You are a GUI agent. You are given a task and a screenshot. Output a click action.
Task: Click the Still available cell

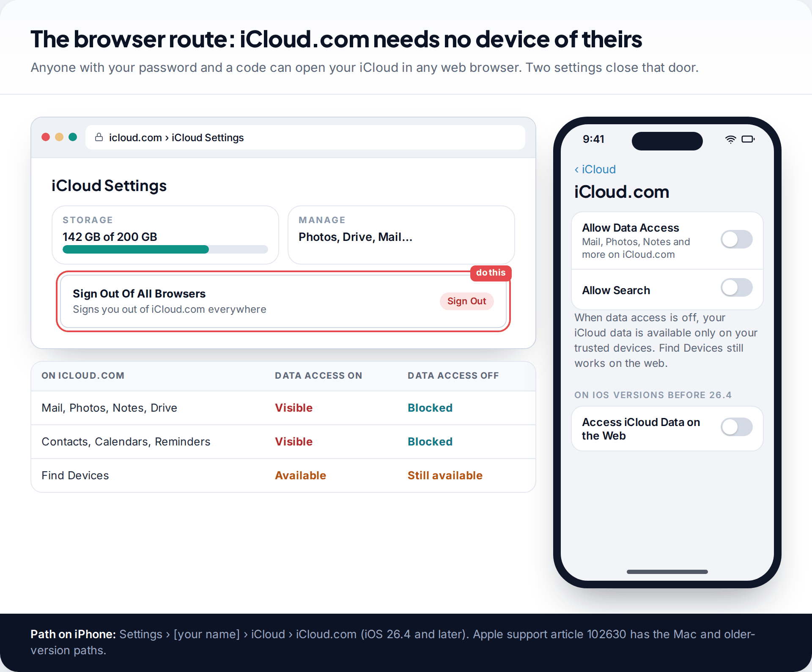click(x=445, y=475)
